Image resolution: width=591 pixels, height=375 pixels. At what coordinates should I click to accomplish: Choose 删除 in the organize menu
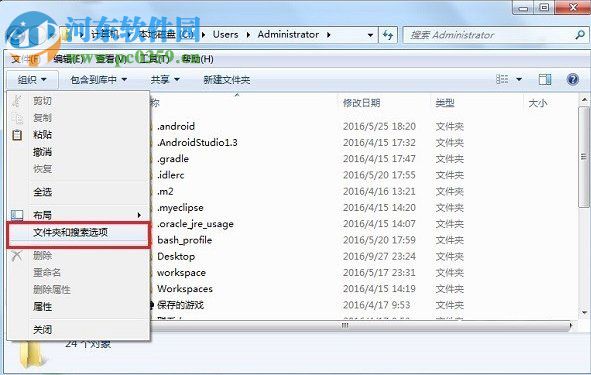(x=42, y=256)
